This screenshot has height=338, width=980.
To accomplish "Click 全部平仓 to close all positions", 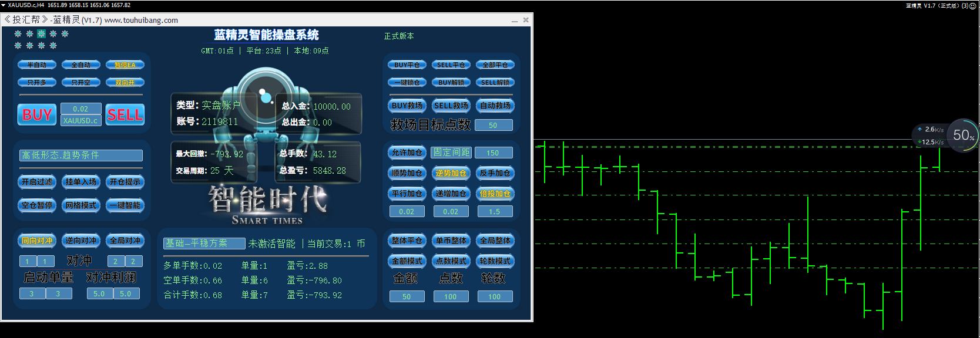I will coord(495,65).
